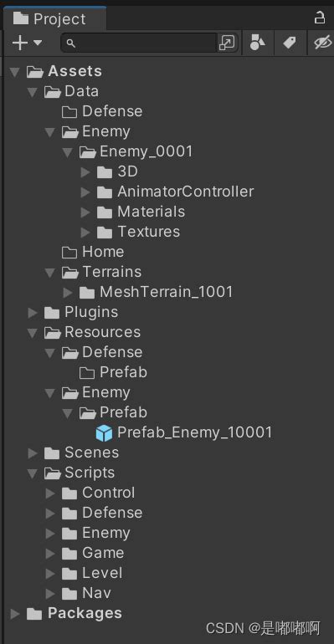Screen dimensions: 334x644
Task: Collapse the Assets root folder arrow
Action: click(15, 72)
